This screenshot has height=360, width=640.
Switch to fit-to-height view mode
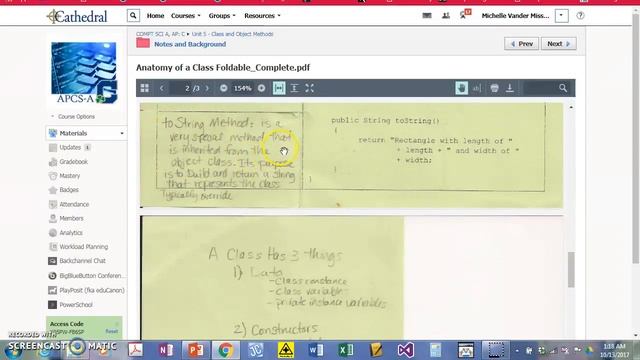click(294, 88)
